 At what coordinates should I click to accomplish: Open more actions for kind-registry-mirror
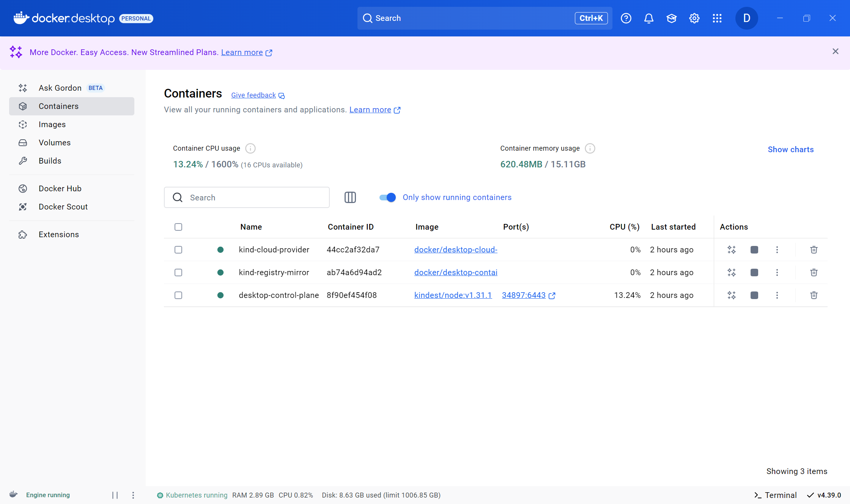[x=777, y=272]
